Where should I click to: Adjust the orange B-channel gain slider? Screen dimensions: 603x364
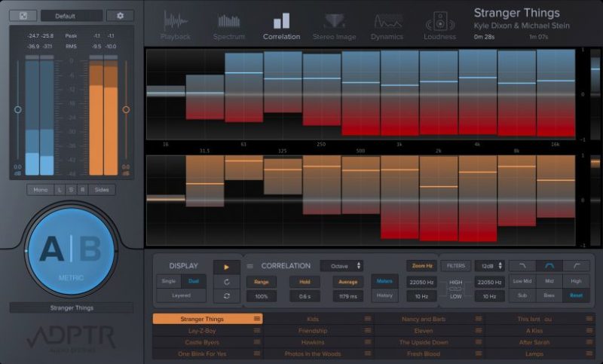click(x=126, y=109)
